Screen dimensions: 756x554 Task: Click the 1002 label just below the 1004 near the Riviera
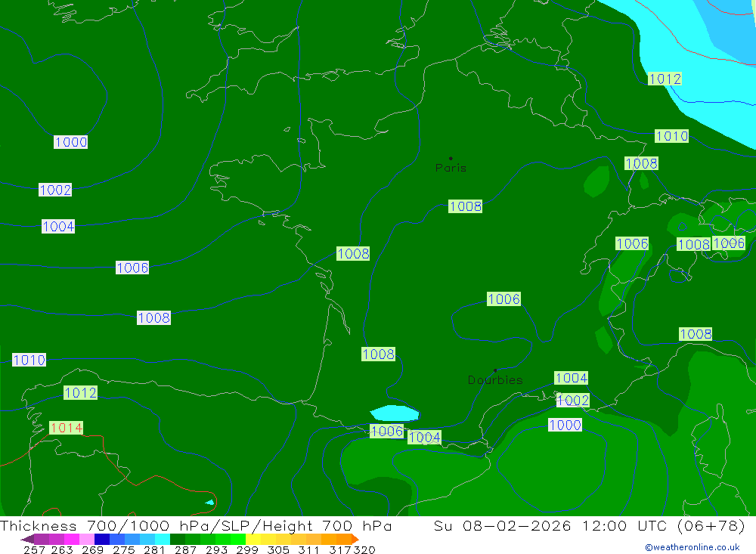pyautogui.click(x=573, y=400)
